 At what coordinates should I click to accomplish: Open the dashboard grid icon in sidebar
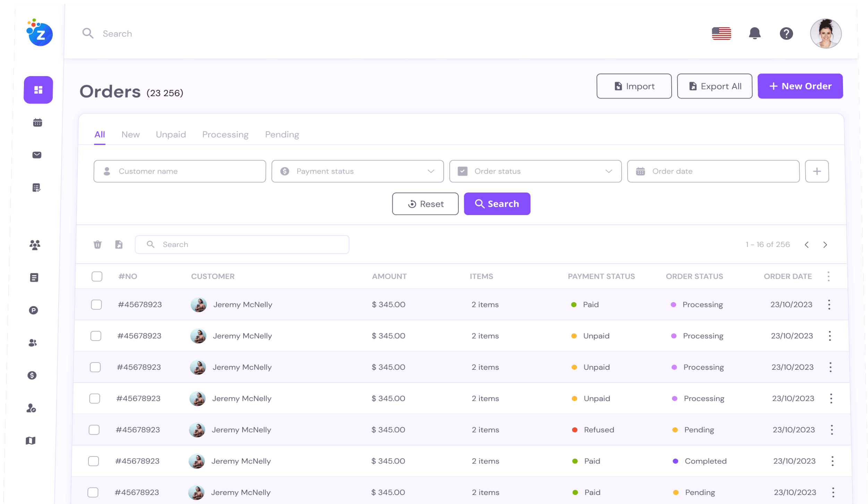coord(38,90)
